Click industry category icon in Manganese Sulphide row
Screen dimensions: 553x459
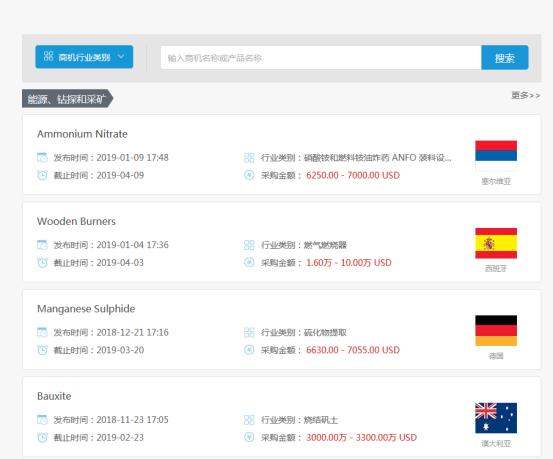point(249,332)
